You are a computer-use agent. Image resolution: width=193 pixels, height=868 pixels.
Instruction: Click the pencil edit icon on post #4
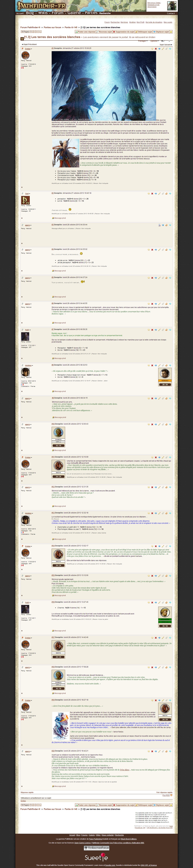(x=159, y=250)
